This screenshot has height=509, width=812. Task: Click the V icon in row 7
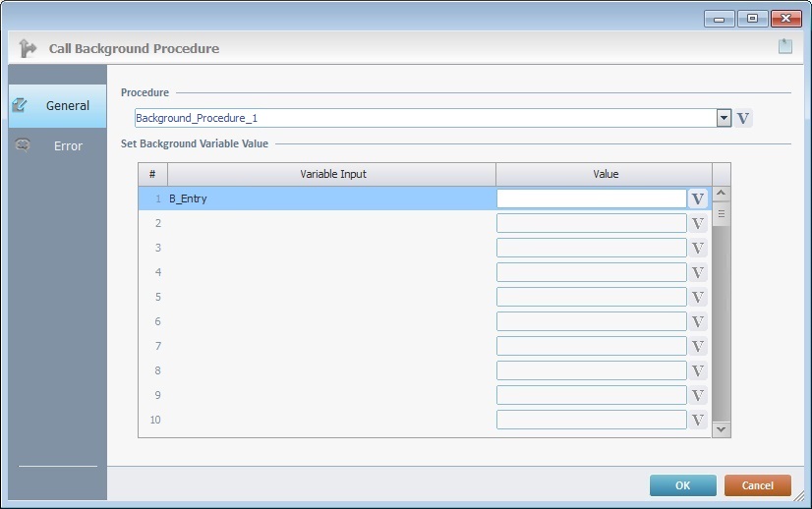pos(698,346)
